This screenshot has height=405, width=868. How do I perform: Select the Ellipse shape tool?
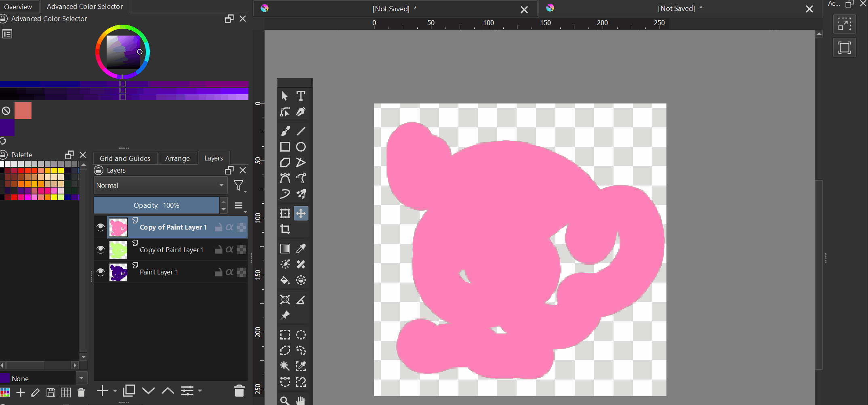pyautogui.click(x=301, y=147)
